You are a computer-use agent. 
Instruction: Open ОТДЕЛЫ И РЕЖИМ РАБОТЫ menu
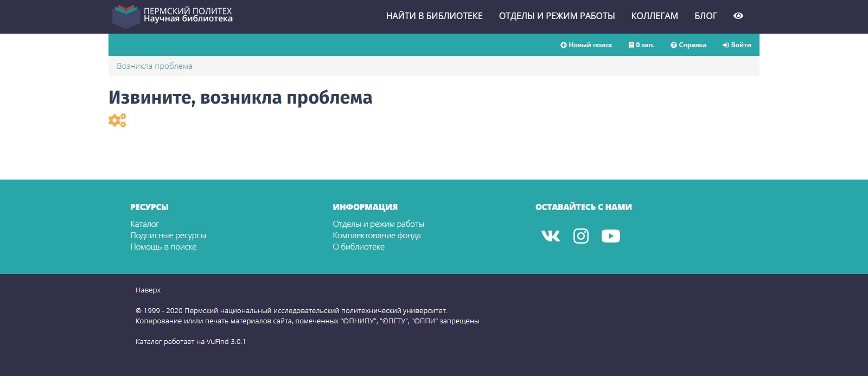(557, 16)
